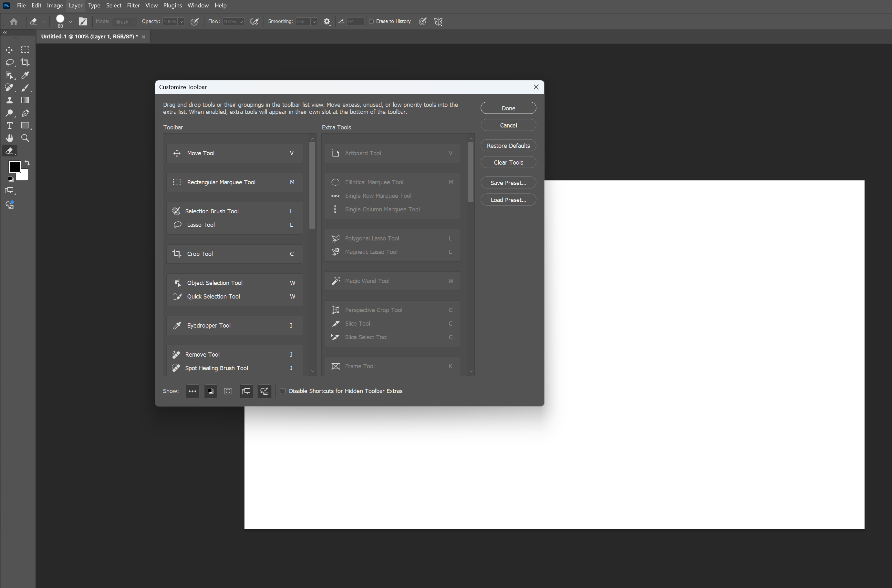
Task: Expand the Opacity value dropdown arrow
Action: [x=181, y=22]
